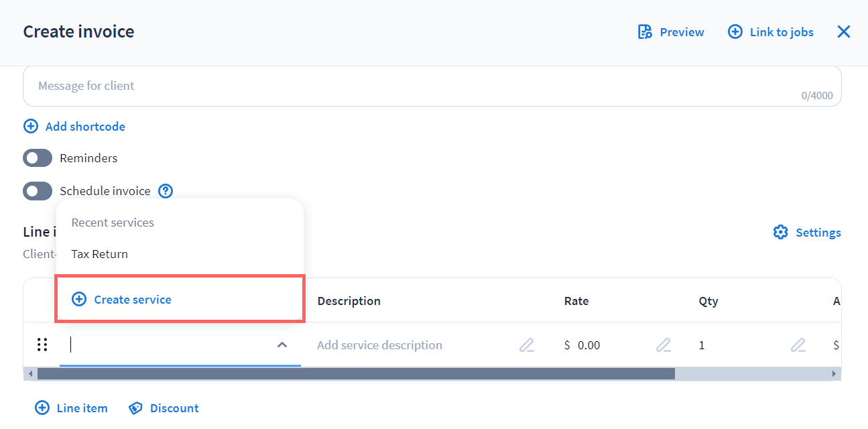Screen dimensions: 868x429
Task: Enable the Reminders toggle
Action: (38, 158)
